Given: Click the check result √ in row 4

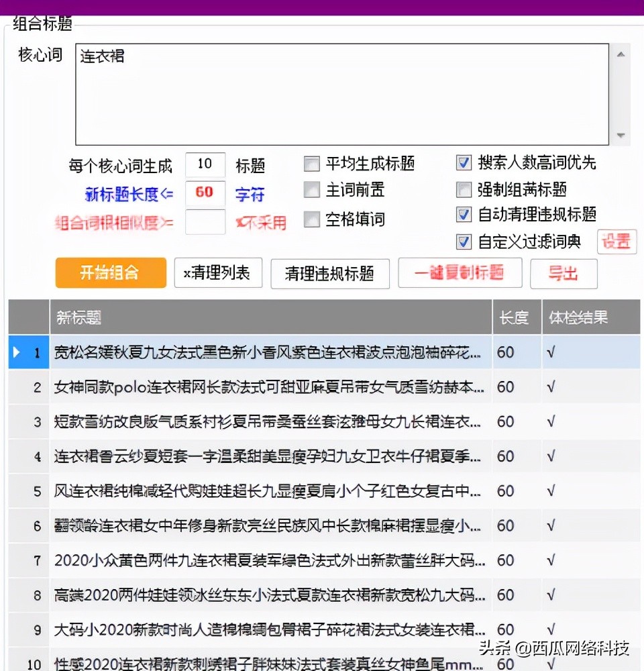Looking at the screenshot, I should 591,456.
